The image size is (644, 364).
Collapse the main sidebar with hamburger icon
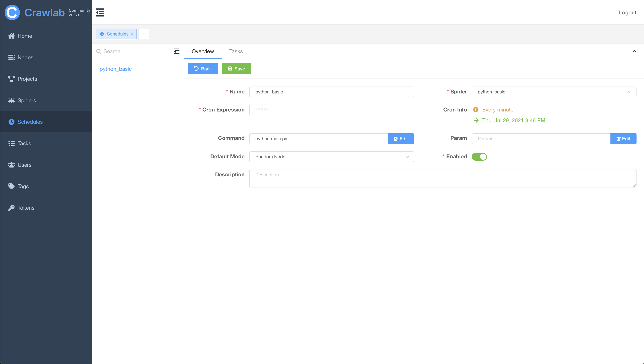tap(100, 12)
